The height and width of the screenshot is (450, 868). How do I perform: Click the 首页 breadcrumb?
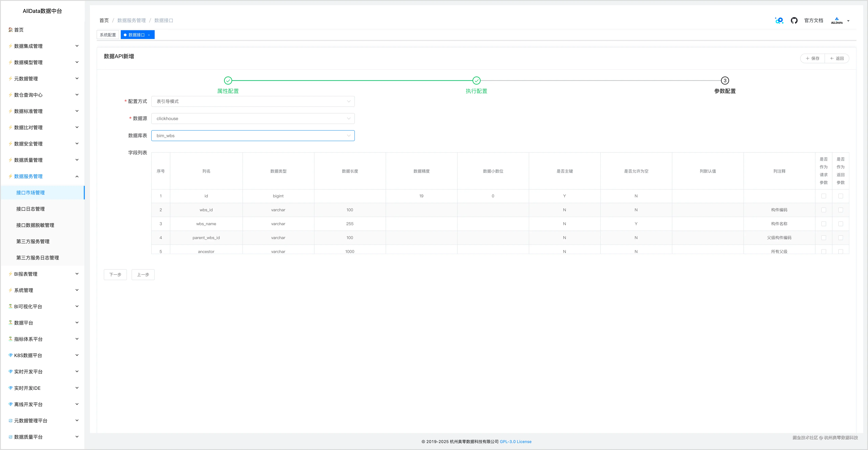104,21
